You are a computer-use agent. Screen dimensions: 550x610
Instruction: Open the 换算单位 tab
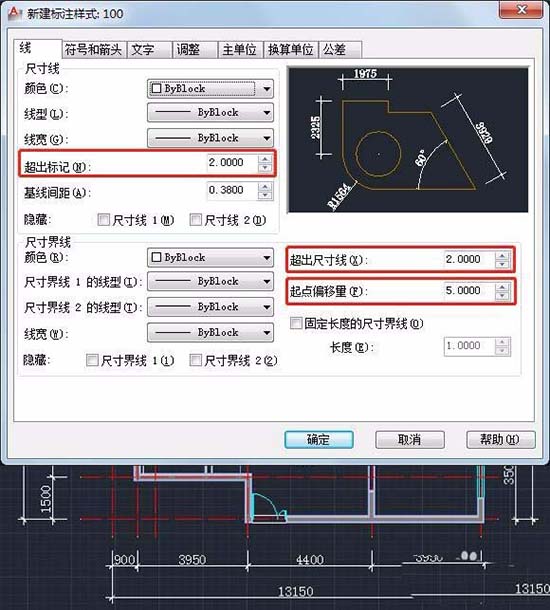coord(291,50)
